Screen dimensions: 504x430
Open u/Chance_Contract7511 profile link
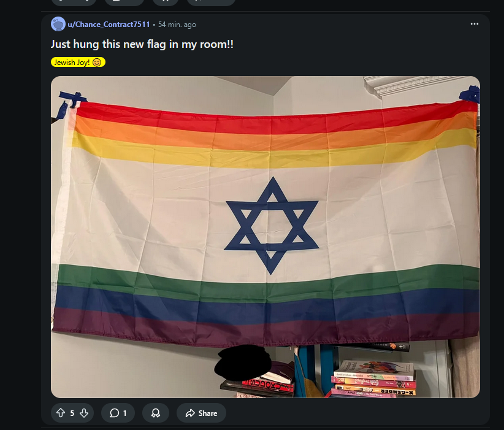coord(109,25)
